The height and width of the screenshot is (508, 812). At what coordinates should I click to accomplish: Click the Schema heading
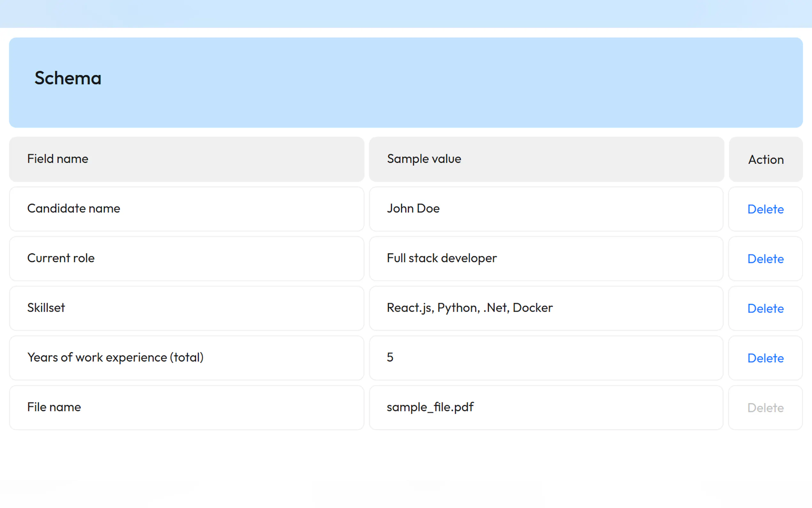pyautogui.click(x=68, y=78)
